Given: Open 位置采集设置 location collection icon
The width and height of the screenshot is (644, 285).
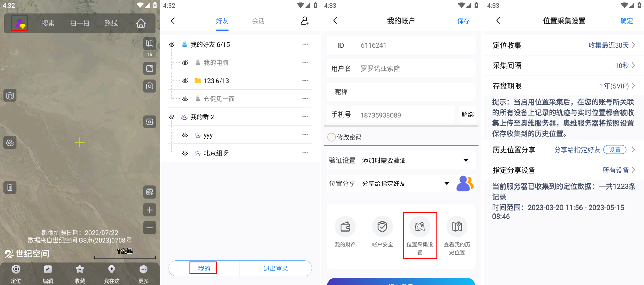Looking at the screenshot, I should 420,227.
